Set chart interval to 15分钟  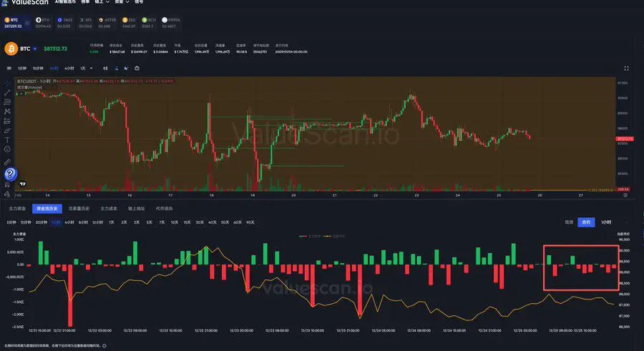tap(38, 68)
